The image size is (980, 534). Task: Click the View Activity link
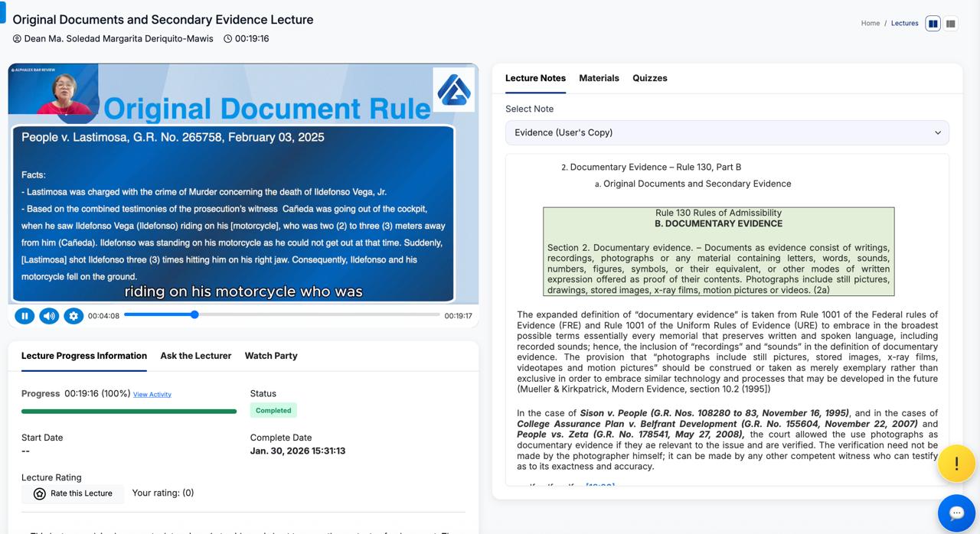pyautogui.click(x=152, y=395)
